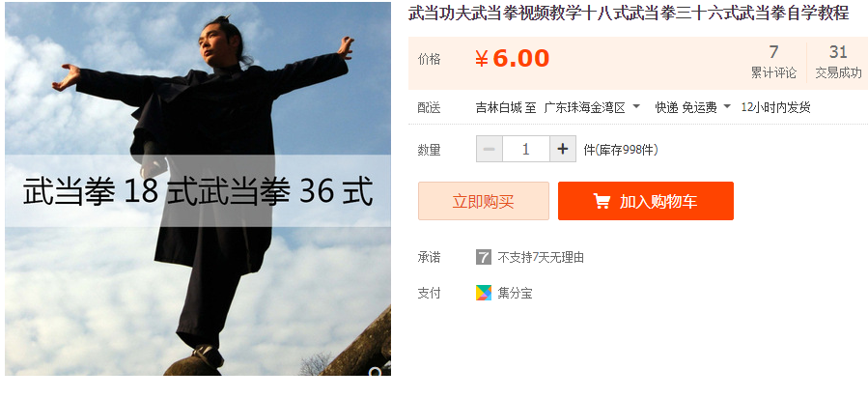This screenshot has height=398, width=868.
Task: Decrease quantity with minus button
Action: [490, 149]
